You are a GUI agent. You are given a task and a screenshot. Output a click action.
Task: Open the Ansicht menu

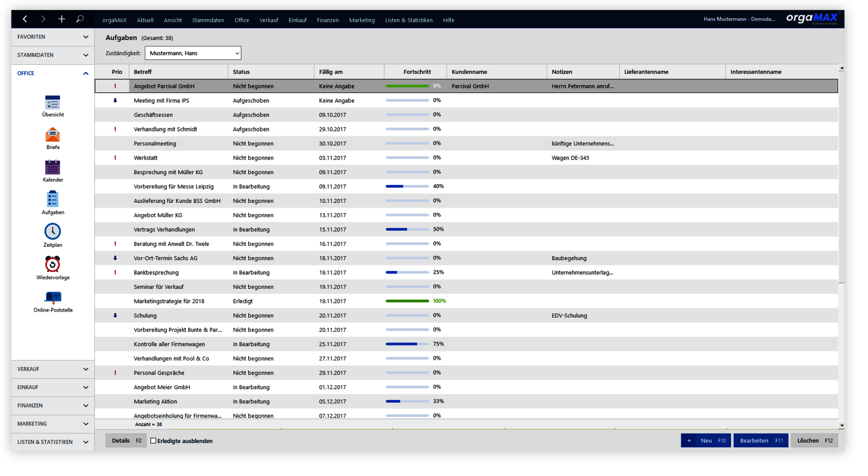tap(173, 20)
